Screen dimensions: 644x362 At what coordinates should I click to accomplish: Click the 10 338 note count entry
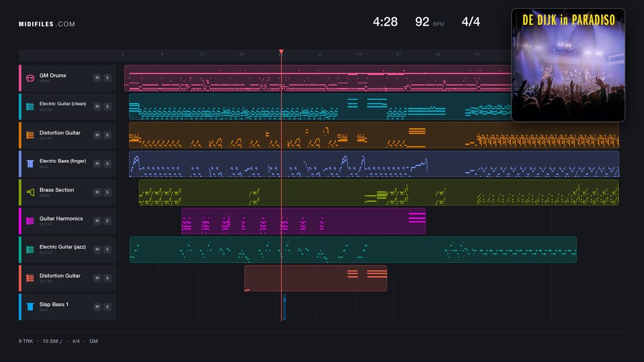pos(52,341)
